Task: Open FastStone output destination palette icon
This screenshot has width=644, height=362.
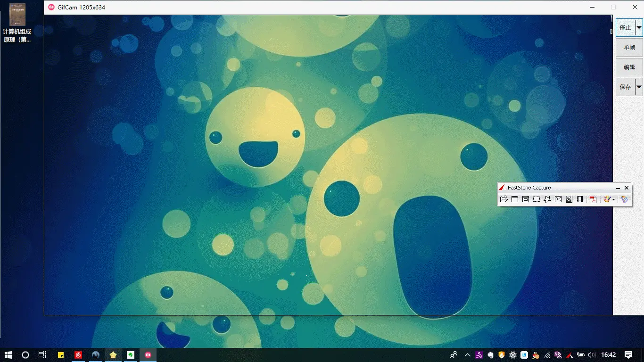Action: [607, 199]
